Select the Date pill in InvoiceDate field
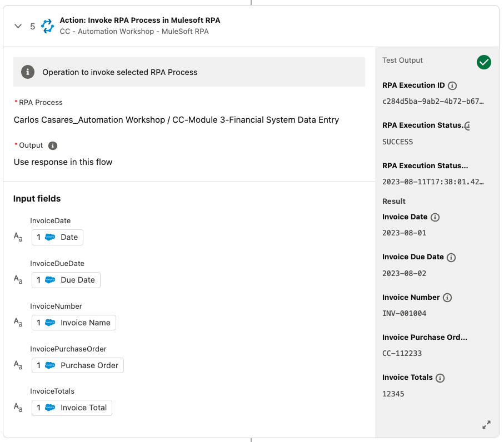Screen dimensions: 504x442 57,237
